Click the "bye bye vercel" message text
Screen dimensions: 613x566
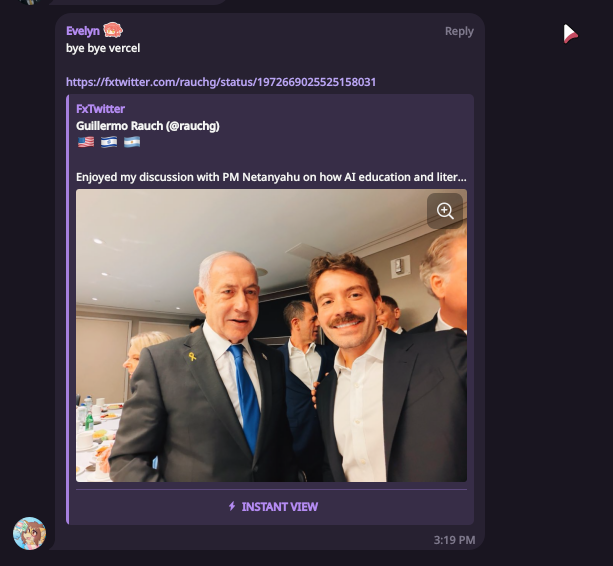[x=103, y=48]
